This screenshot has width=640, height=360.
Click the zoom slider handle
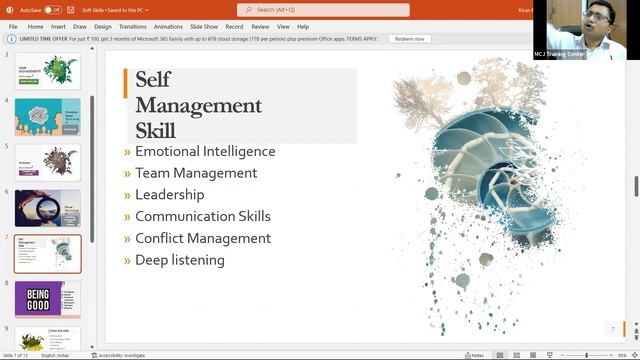point(587,356)
